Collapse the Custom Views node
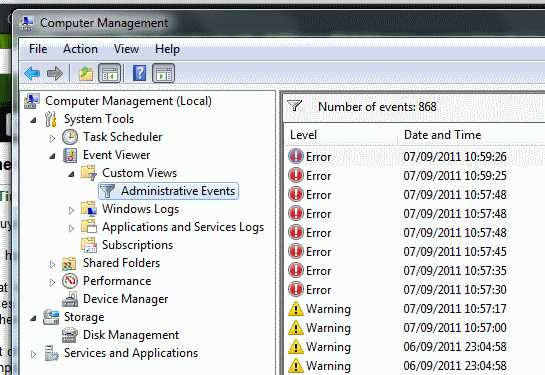 point(71,174)
